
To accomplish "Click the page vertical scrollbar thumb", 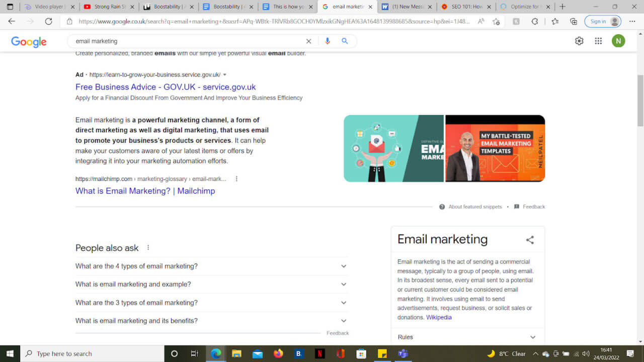I will coord(640,101).
